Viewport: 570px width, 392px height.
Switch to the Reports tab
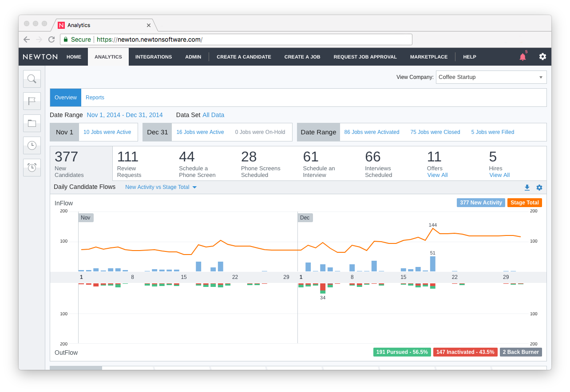(x=95, y=98)
